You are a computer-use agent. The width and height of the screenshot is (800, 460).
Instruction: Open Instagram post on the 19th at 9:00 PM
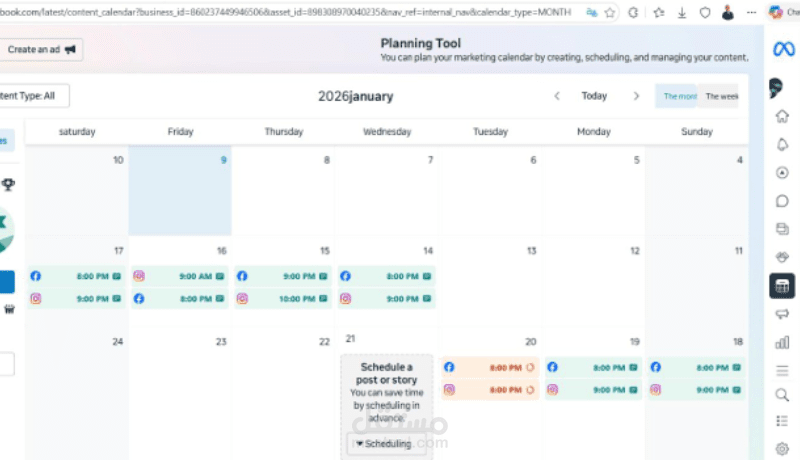click(593, 390)
